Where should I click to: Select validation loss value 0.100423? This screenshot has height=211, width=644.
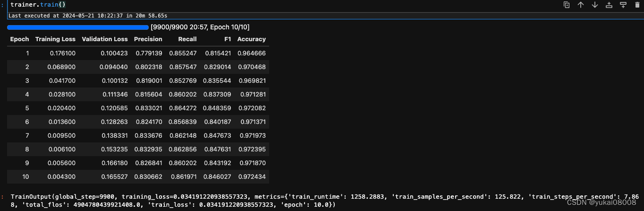coord(114,53)
